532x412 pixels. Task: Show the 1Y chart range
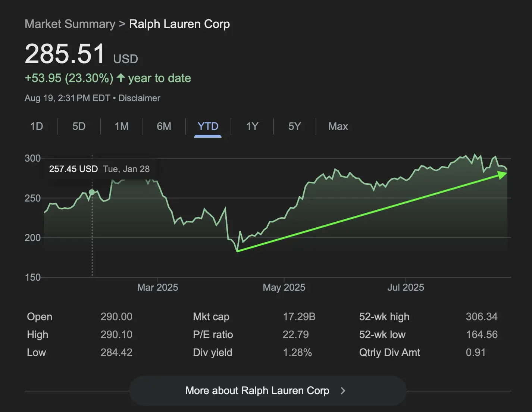[252, 126]
